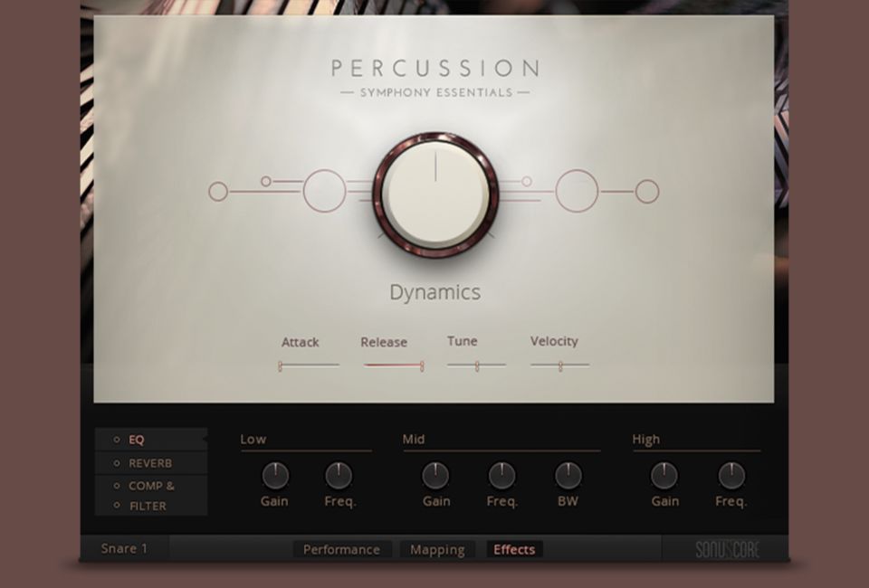Click the Attack slider
The width and height of the screenshot is (869, 588).
[309, 365]
